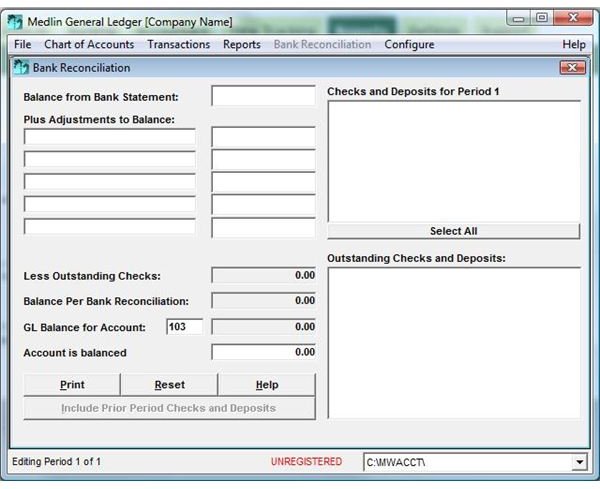Click the Checks and Deposits for Period 1 list
Screen dimensions: 600x489
coord(454,161)
